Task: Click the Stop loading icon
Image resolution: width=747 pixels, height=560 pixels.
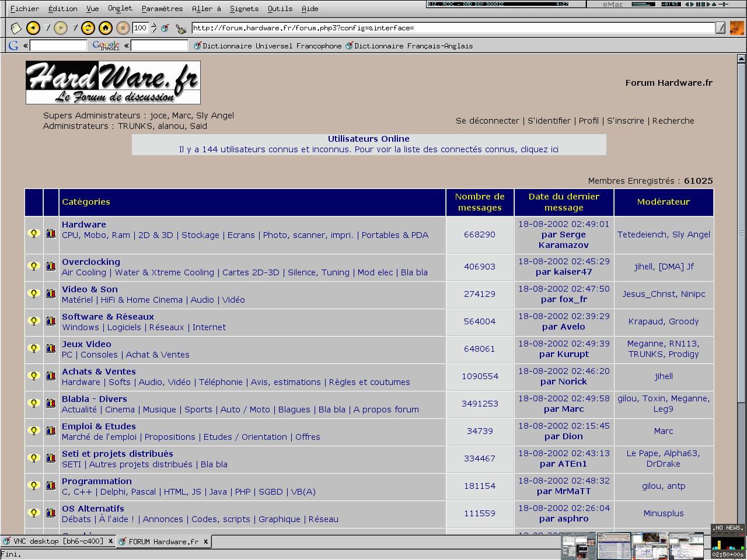Action: (x=123, y=27)
